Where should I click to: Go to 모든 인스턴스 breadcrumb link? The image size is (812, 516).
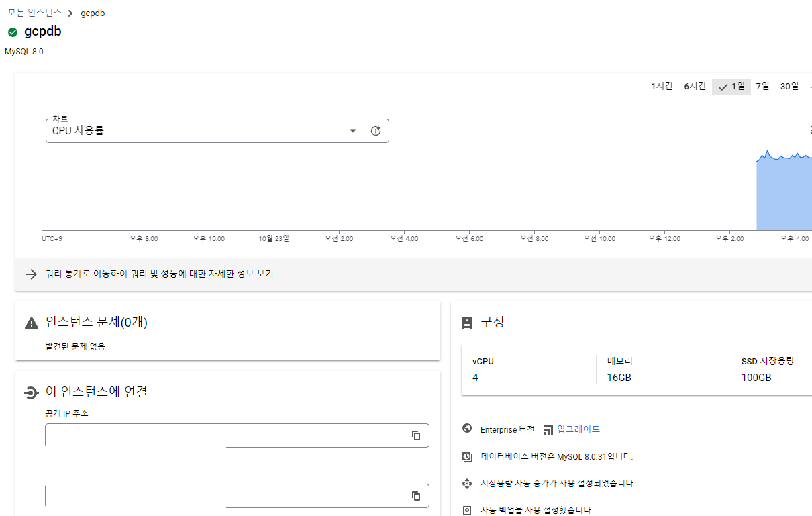click(x=34, y=13)
